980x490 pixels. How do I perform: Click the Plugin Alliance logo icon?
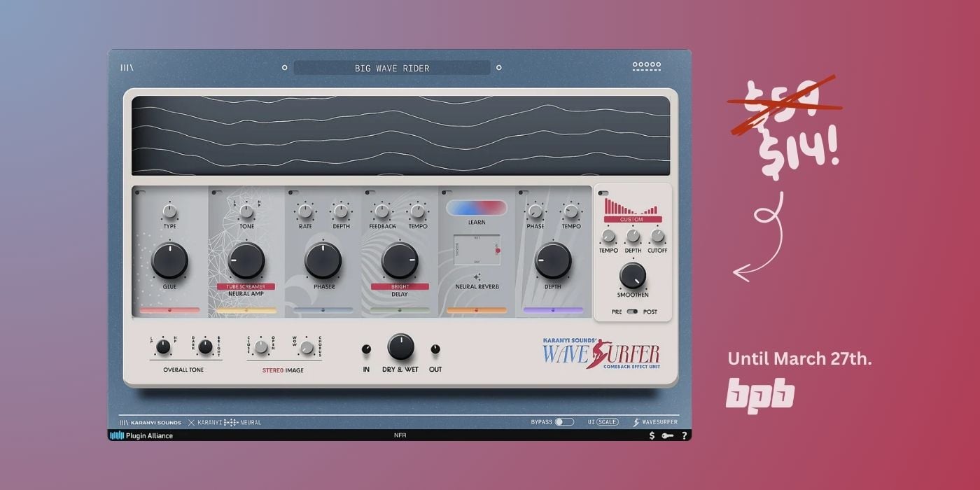[117, 435]
